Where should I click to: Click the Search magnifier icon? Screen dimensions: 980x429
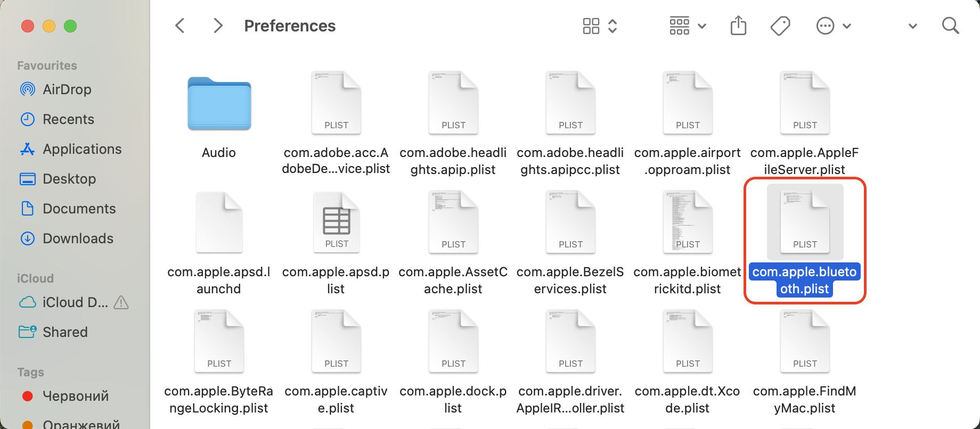click(951, 26)
